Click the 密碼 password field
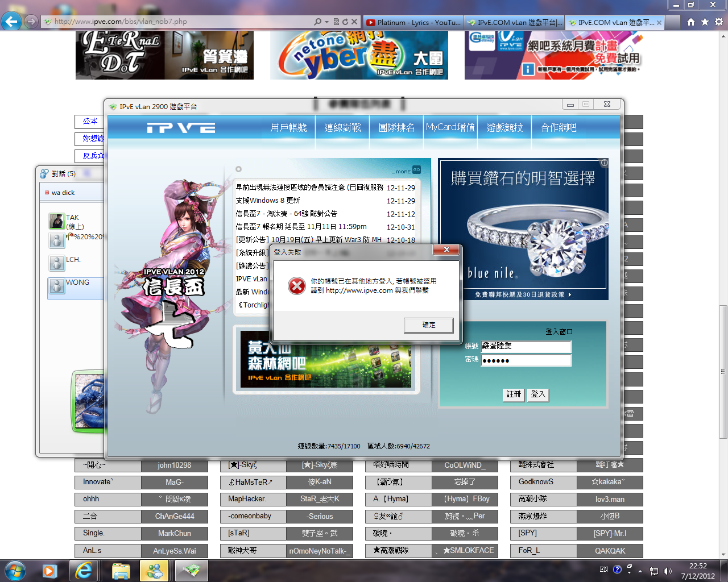The image size is (728, 582). [x=526, y=360]
